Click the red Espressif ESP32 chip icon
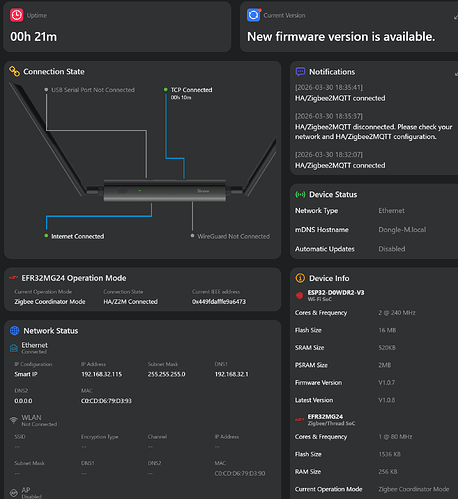The width and height of the screenshot is (458, 499). [x=299, y=295]
